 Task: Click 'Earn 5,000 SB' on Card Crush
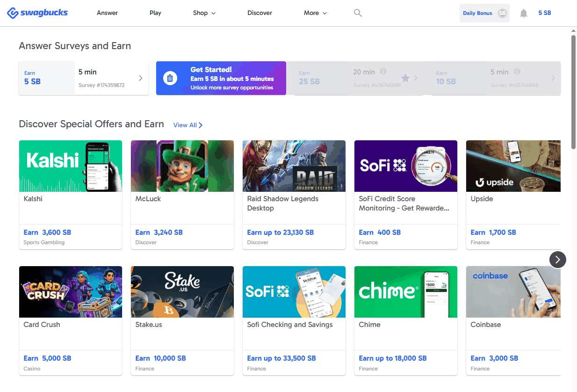pyautogui.click(x=47, y=358)
